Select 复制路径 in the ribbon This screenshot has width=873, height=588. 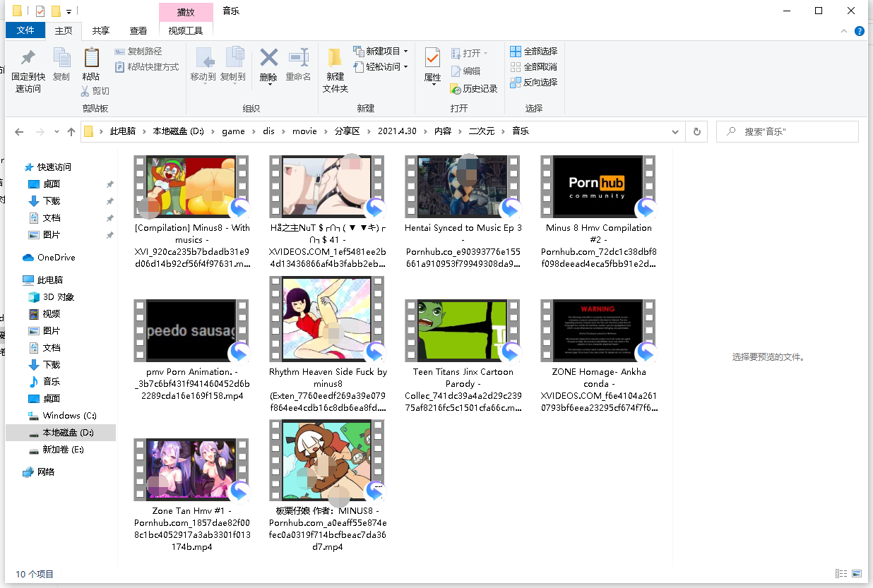[x=138, y=52]
